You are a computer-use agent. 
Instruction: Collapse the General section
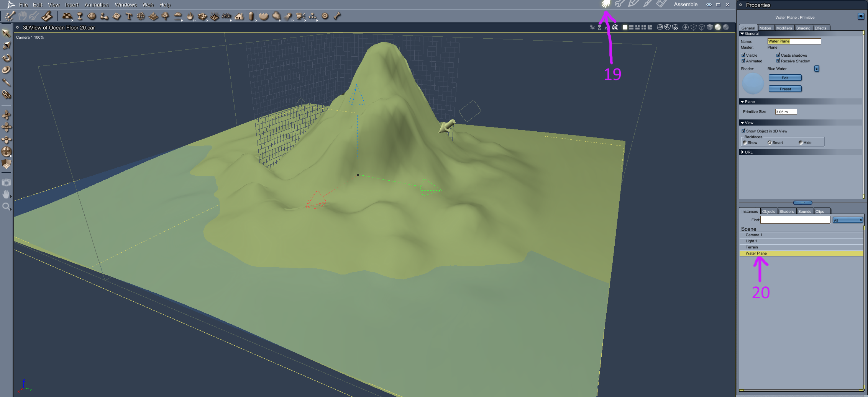742,34
